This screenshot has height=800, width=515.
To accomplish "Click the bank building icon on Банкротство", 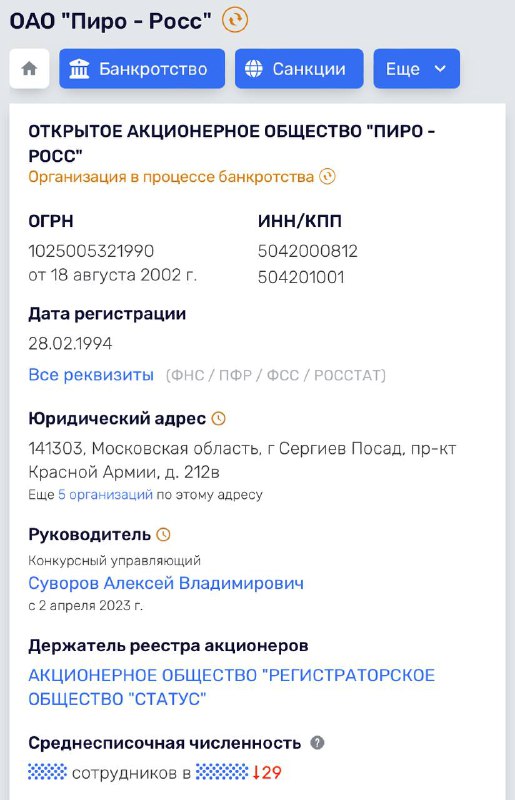I will [79, 68].
